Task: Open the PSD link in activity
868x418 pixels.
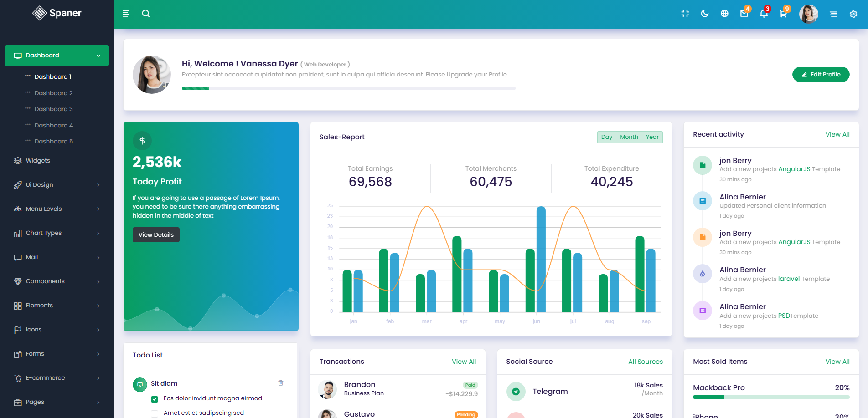Action: click(784, 316)
